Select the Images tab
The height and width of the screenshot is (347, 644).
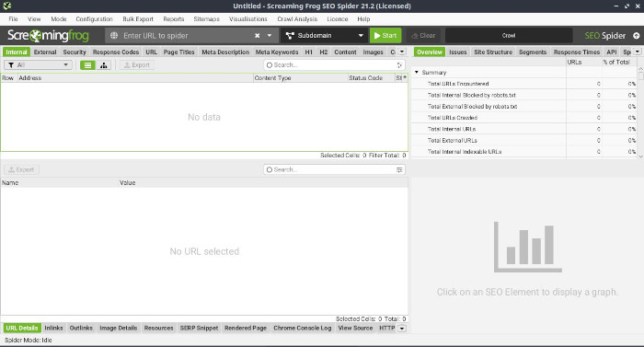point(373,52)
